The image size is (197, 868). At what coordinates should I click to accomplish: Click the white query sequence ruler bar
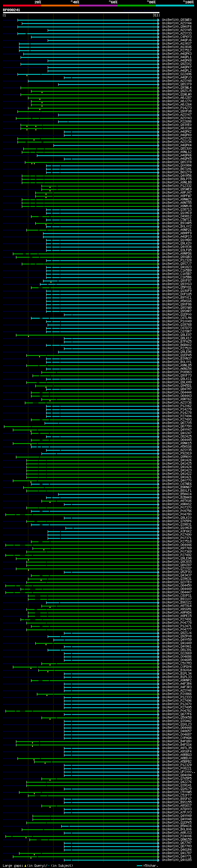point(81,12)
